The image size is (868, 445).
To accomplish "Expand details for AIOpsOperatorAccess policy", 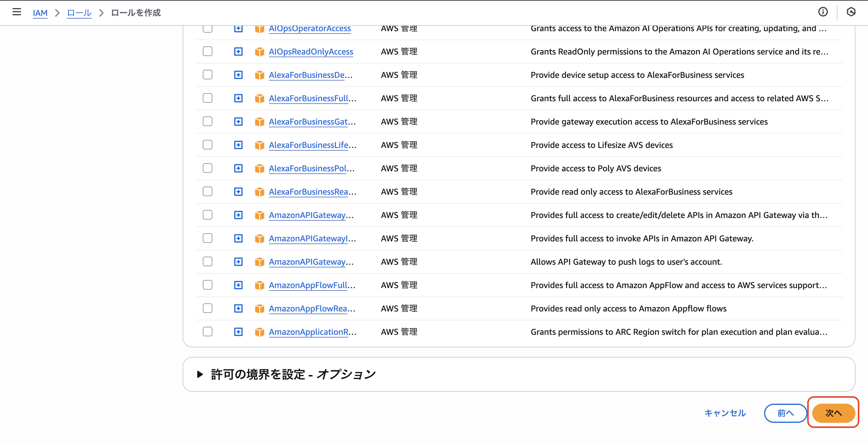I will tap(238, 28).
